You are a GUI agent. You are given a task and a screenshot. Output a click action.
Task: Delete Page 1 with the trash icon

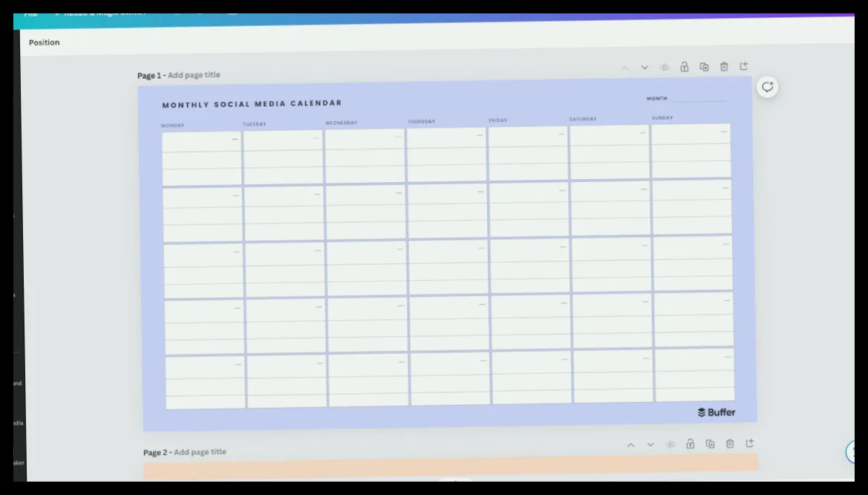click(x=724, y=66)
